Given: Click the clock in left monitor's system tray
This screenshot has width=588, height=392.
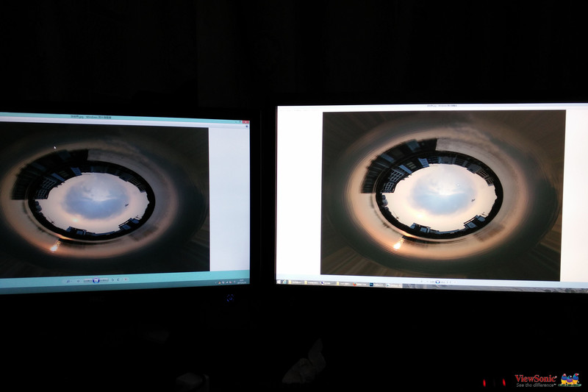Looking at the screenshot, I should 241,282.
